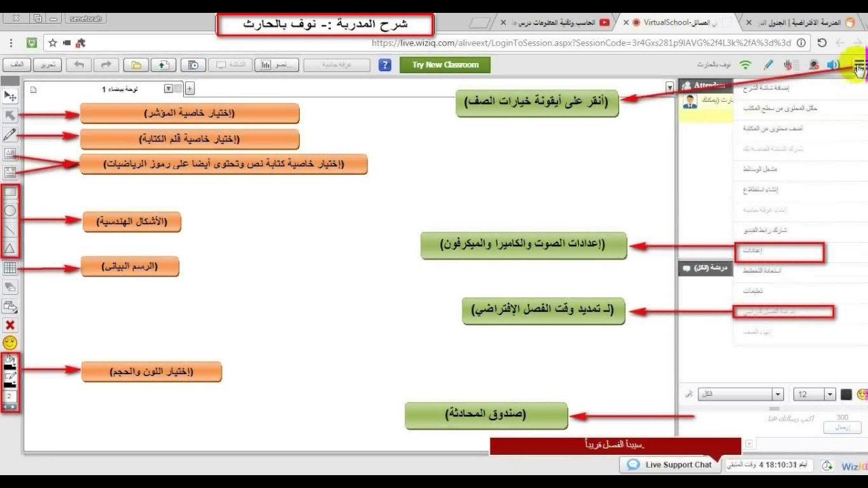Select the triangle shape tool

pos(10,249)
